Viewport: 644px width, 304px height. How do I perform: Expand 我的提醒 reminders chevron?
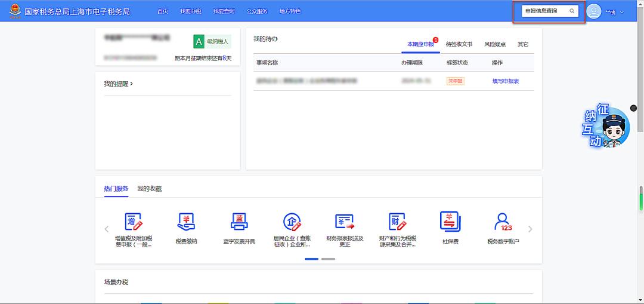point(131,84)
